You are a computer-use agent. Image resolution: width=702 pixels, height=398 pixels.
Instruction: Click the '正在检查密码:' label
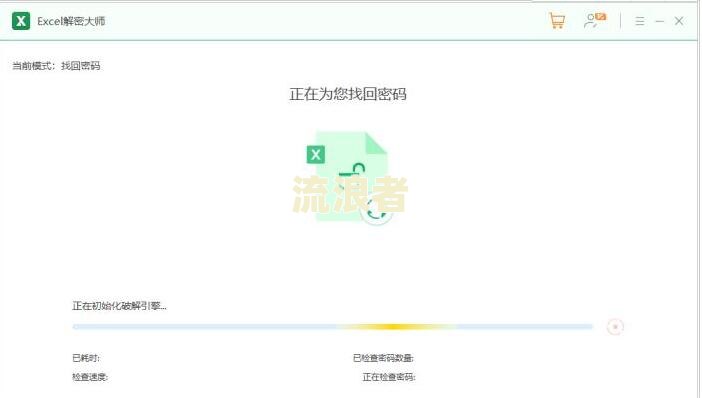(389, 377)
